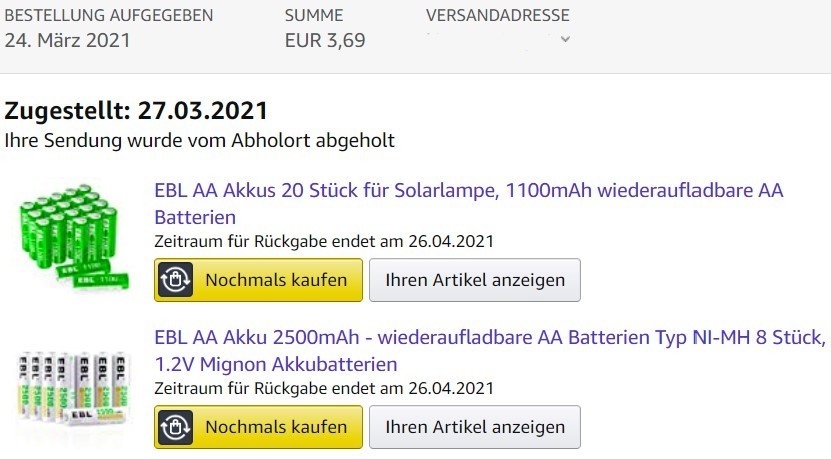Viewport: 831px width, 459px height.
Task: Click the order total EUR 3,69
Action: pyautogui.click(x=325, y=41)
